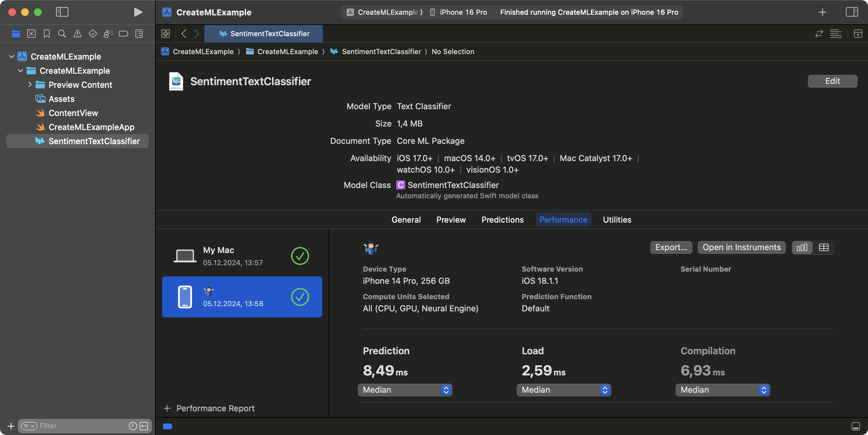This screenshot has height=435, width=868.
Task: Go back in editor history
Action: point(184,34)
